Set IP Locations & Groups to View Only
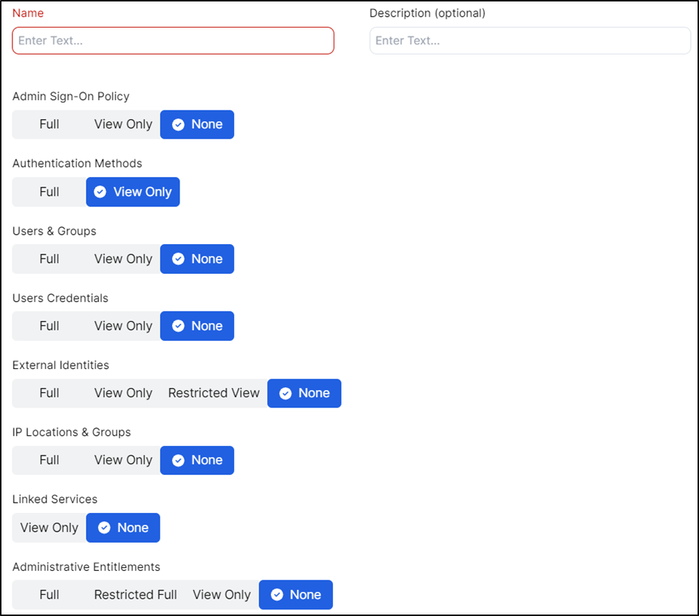699x616 pixels. [x=123, y=460]
